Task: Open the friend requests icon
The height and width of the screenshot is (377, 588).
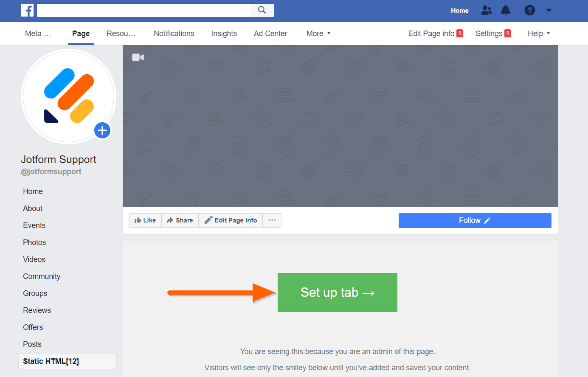Action: tap(487, 10)
